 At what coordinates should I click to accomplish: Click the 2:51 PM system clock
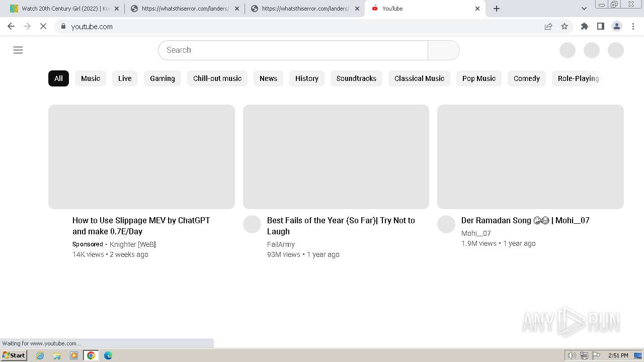[618, 355]
